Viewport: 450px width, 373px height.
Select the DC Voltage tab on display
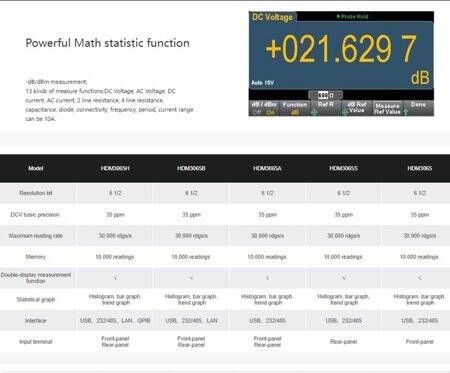coord(272,17)
